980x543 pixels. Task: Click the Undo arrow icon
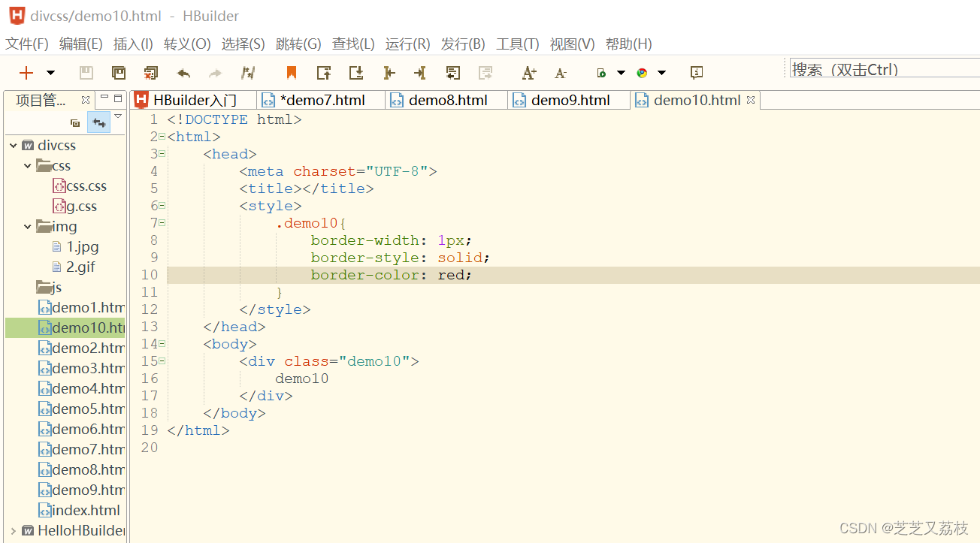click(x=183, y=73)
